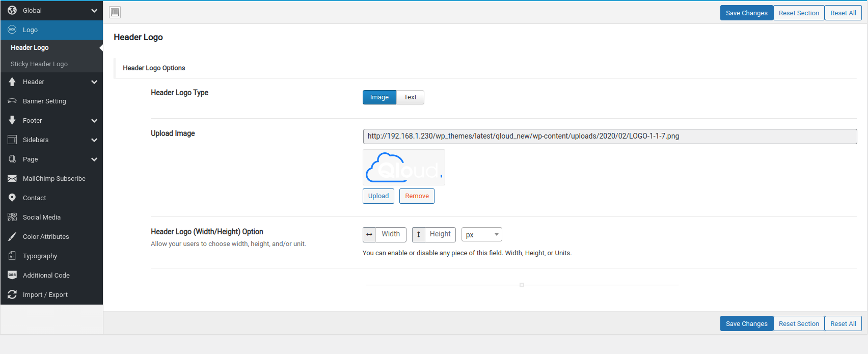
Task: Click the height vertical arrows icon
Action: tap(419, 234)
